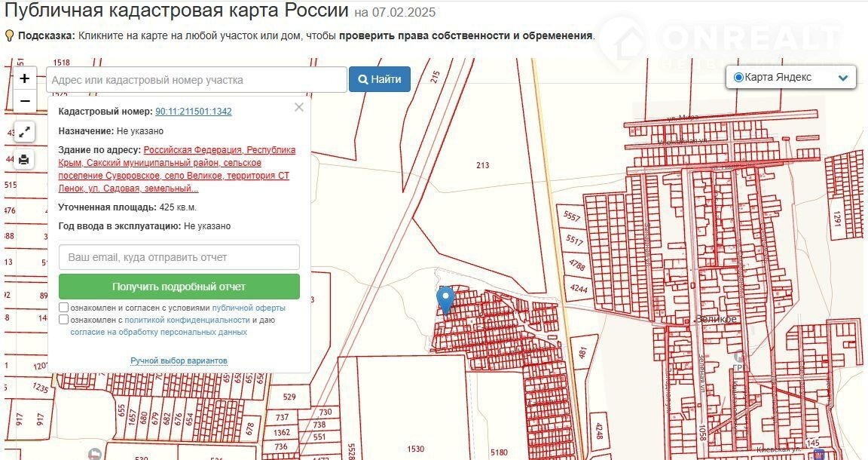Click the email input field
Image resolution: width=868 pixels, height=460 pixels.
[179, 257]
